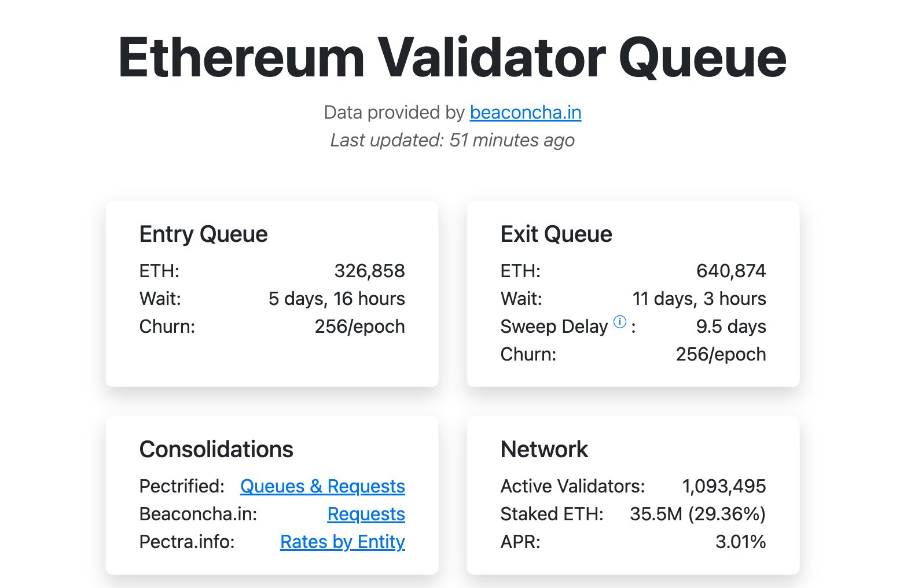Select the Staked ETH value 35.5M (29.36%)
Screen dimensions: 918x588
697,514
